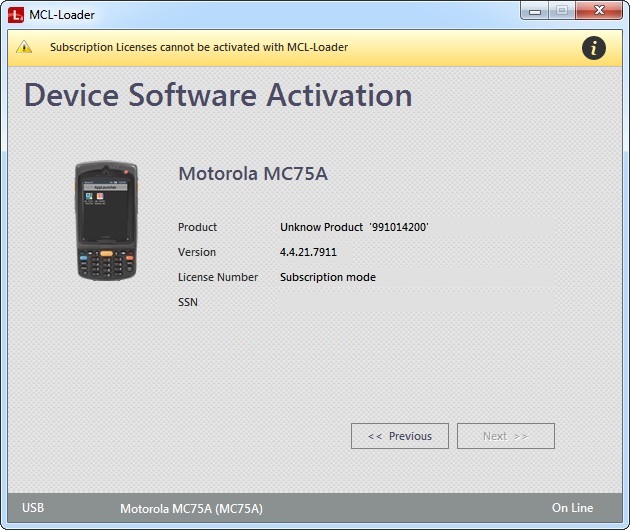Click Motorola MC75A (MC75A) in status bar

point(191,508)
